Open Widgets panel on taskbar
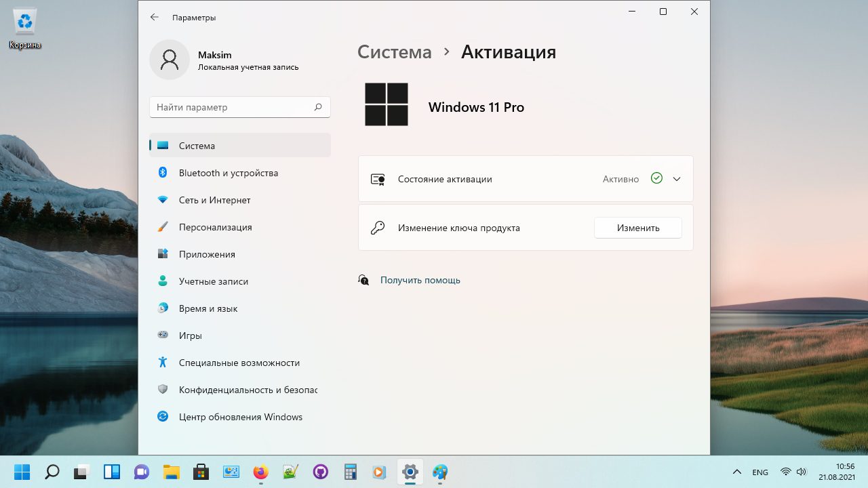The width and height of the screenshot is (868, 488). (112, 472)
